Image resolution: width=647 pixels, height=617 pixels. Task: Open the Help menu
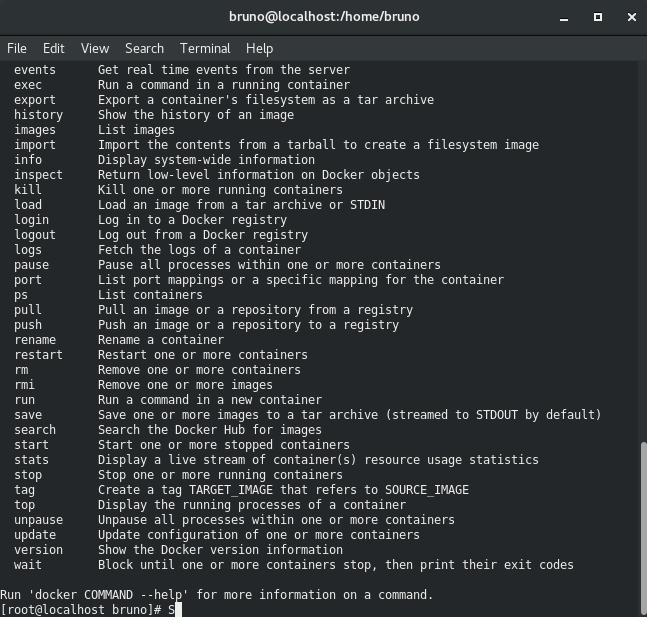(x=260, y=48)
